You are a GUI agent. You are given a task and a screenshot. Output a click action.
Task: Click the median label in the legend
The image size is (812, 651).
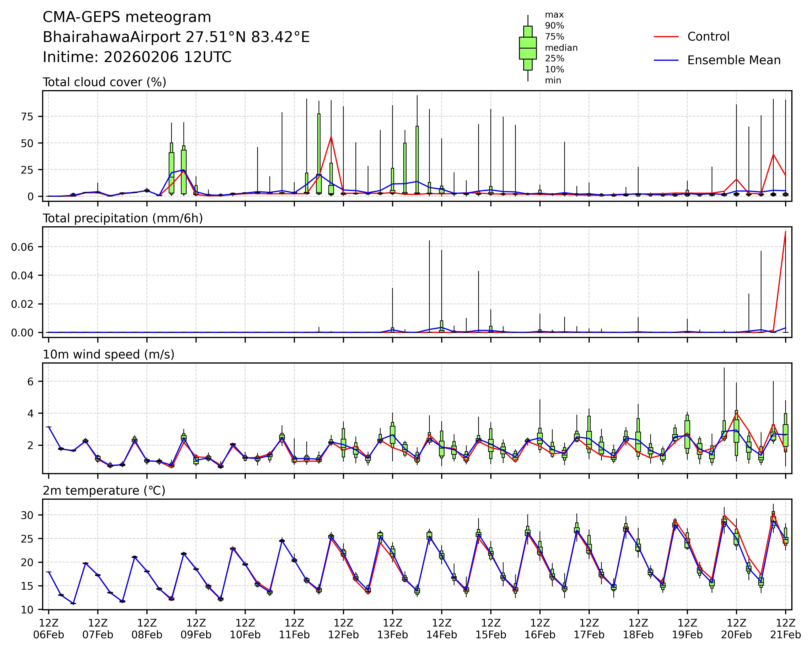(x=561, y=48)
